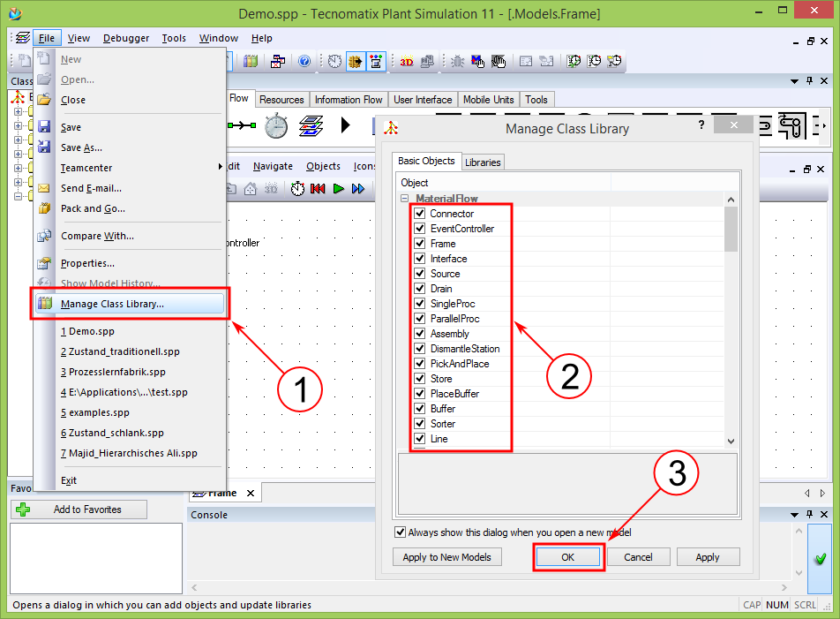Toggle the highlighted colored-dots toolbar icon
Viewport: 840px width, 619px height.
pos(376,61)
